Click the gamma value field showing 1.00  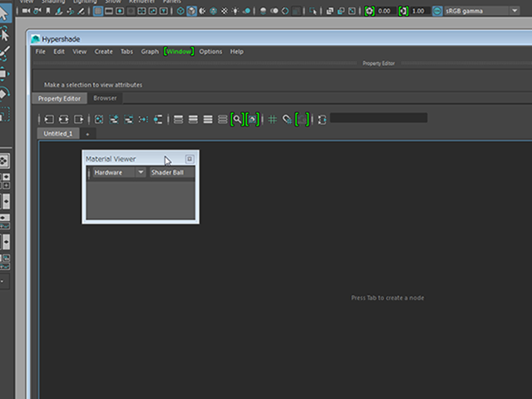click(x=420, y=11)
